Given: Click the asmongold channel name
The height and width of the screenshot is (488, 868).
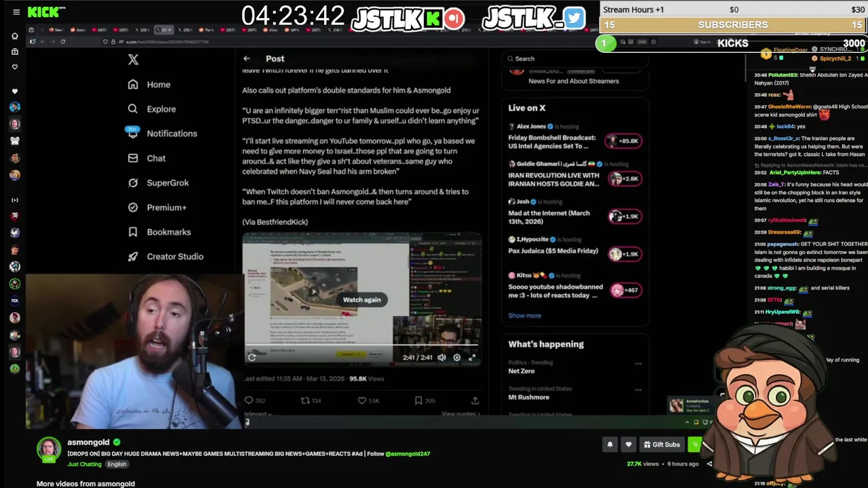Looking at the screenshot, I should point(88,442).
